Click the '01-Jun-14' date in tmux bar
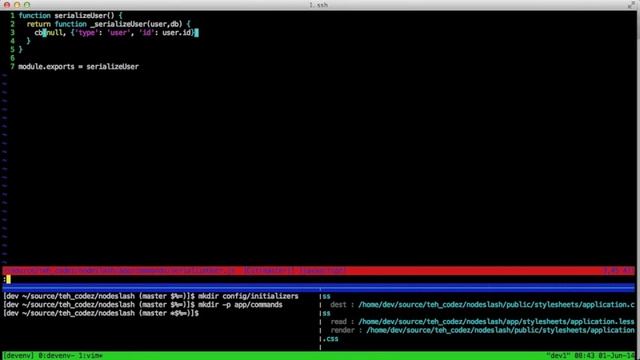 coord(616,356)
